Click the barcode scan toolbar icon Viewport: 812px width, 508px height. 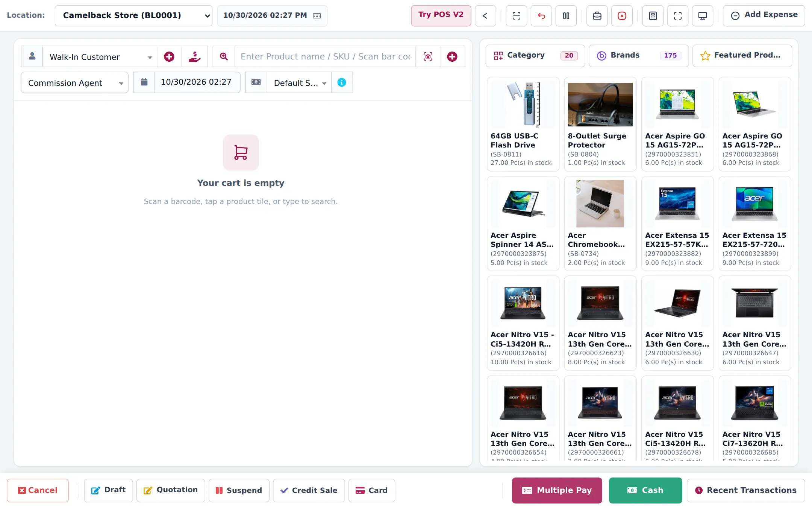point(516,16)
